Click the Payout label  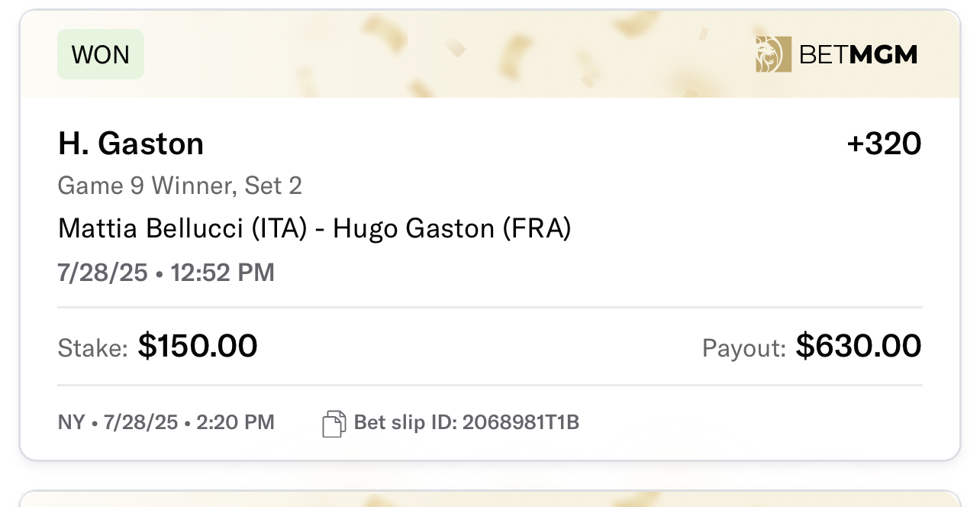click(744, 349)
